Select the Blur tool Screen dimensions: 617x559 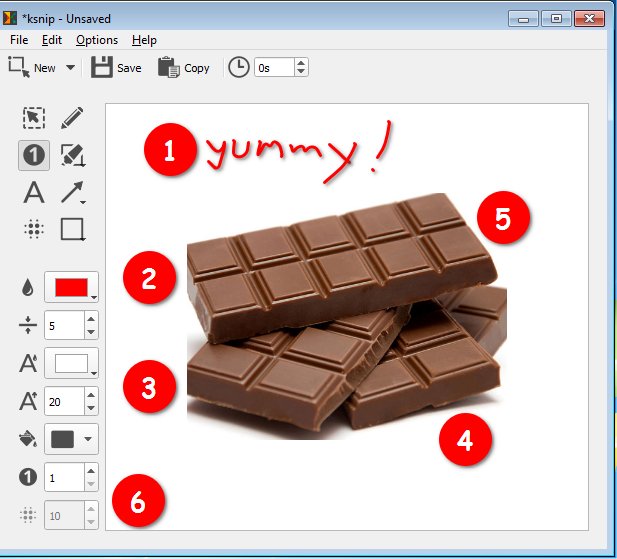[34, 229]
